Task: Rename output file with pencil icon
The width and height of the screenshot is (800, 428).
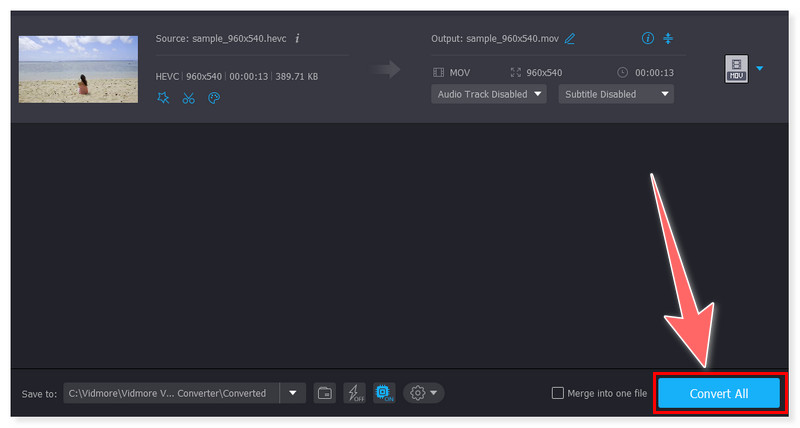Action: [570, 39]
